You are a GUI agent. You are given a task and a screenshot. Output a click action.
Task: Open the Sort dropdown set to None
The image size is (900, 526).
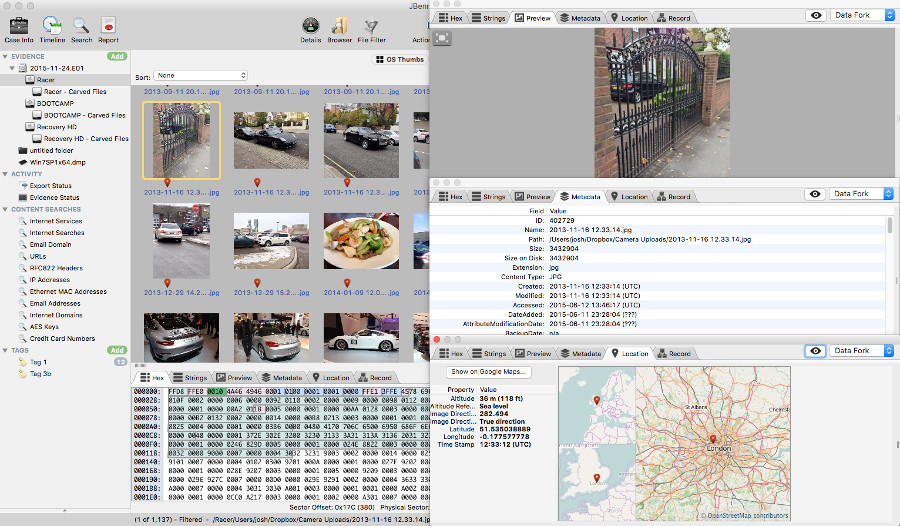pyautogui.click(x=200, y=76)
